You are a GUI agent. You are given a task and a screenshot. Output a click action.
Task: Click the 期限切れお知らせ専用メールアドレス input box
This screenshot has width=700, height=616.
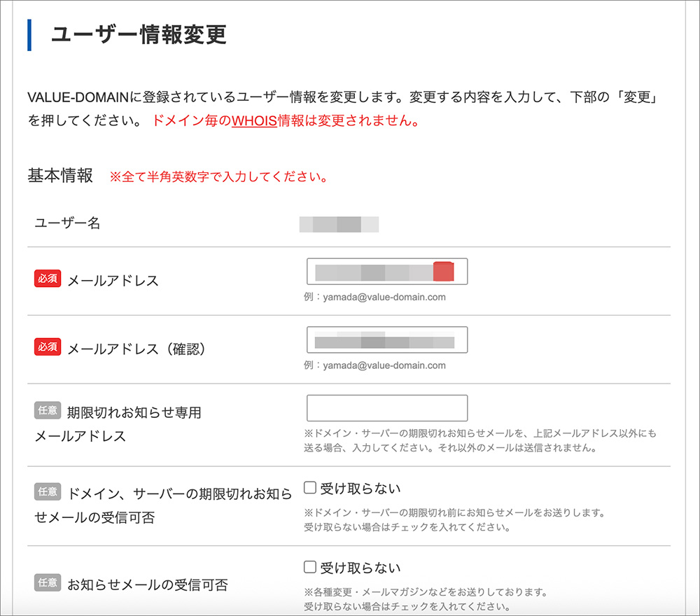tap(387, 407)
